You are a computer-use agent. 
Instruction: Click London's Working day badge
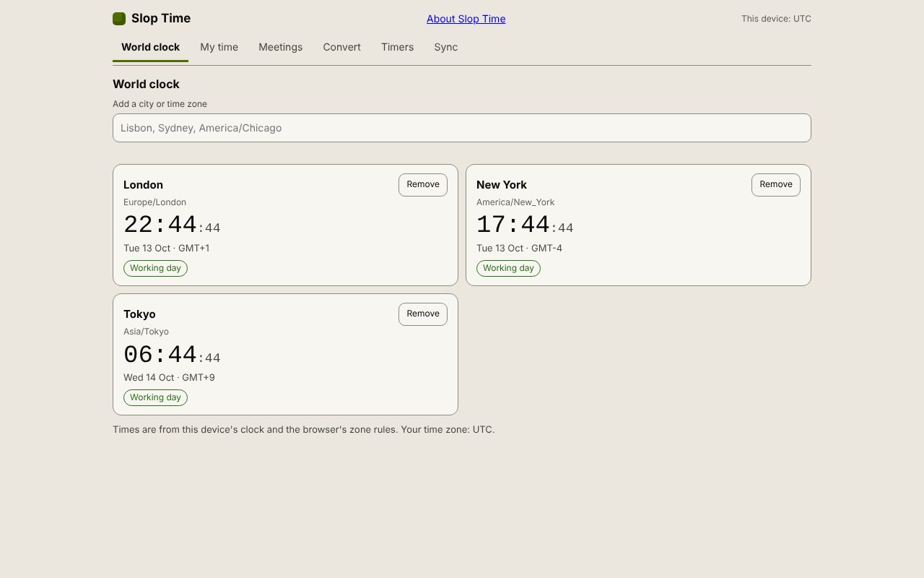tap(155, 268)
